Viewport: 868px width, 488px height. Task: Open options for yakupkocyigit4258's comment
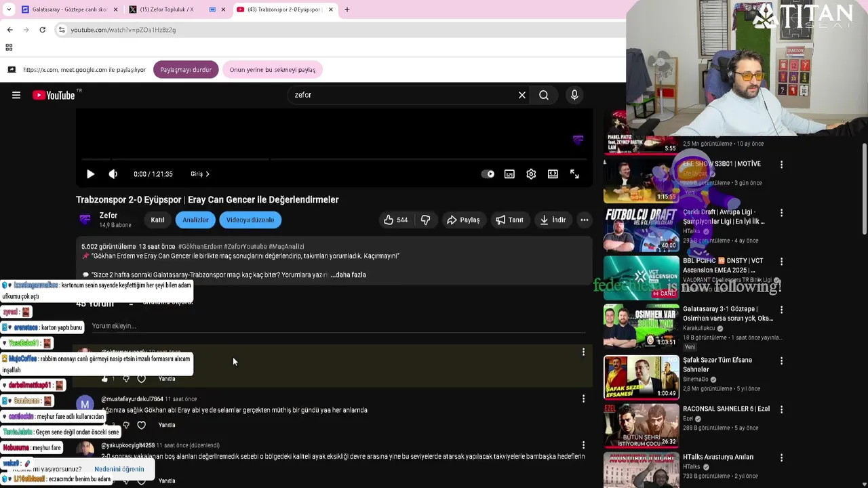pos(583,445)
